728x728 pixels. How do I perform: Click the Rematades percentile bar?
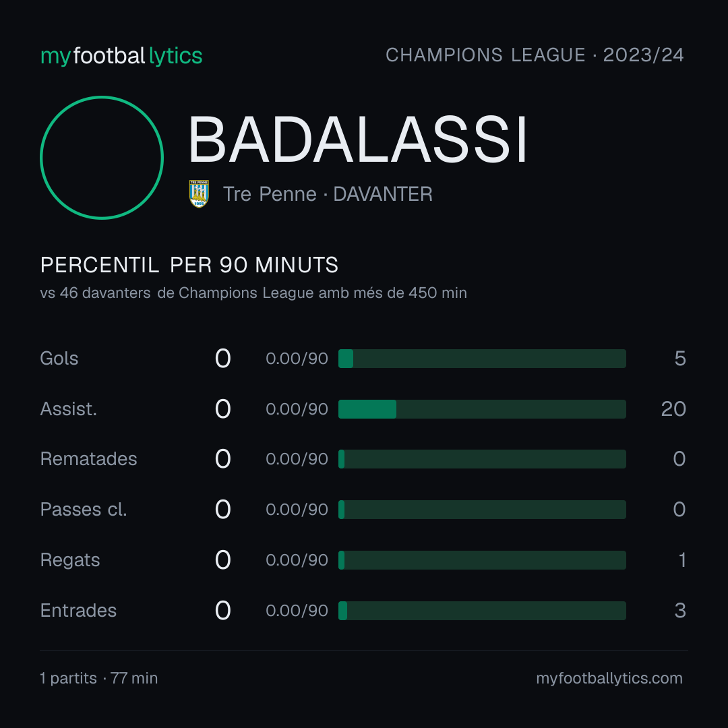click(482, 459)
